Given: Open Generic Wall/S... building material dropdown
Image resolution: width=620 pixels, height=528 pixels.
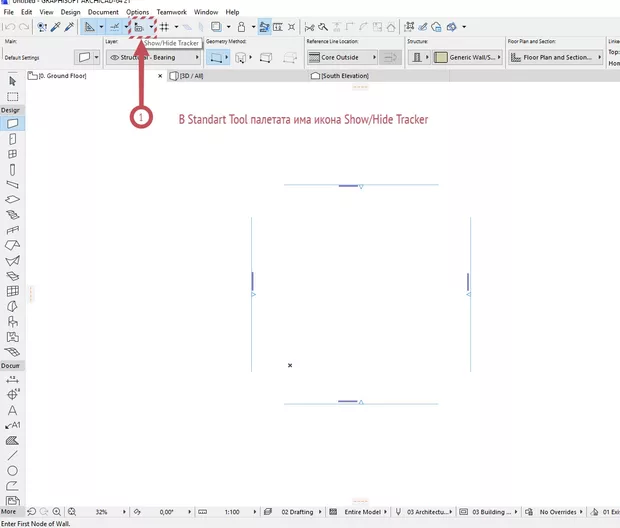Looking at the screenshot, I should click(467, 58).
